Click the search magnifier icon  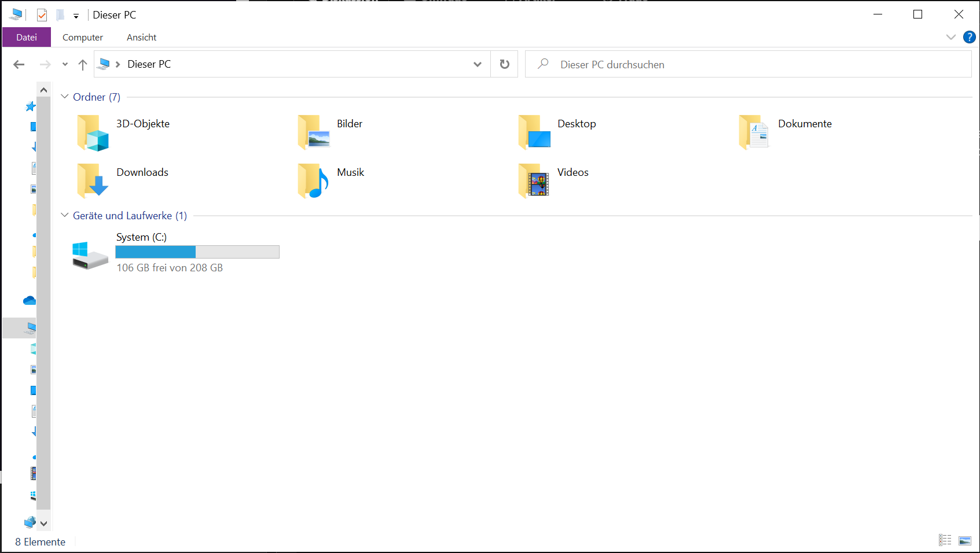point(543,64)
